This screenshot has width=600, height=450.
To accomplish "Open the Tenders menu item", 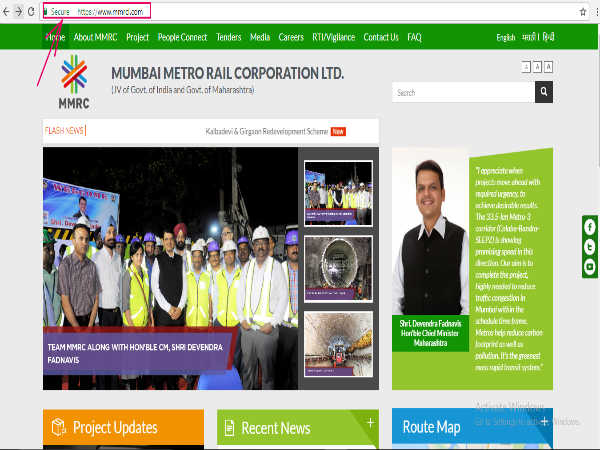I will [x=228, y=37].
